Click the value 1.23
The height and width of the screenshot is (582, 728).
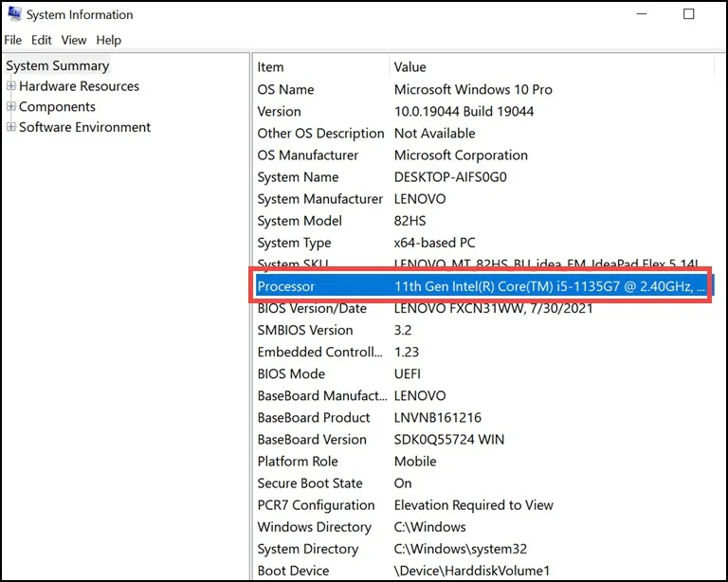(407, 352)
